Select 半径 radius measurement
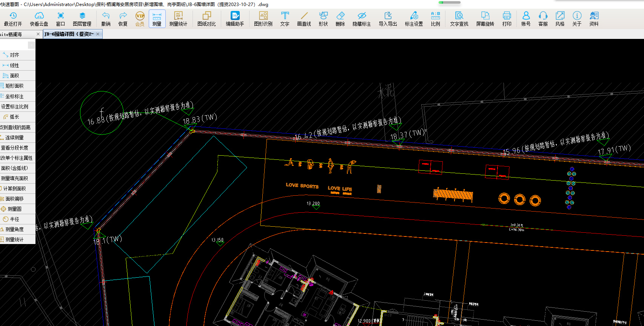Viewport: 644px width, 326px height. click(x=18, y=219)
